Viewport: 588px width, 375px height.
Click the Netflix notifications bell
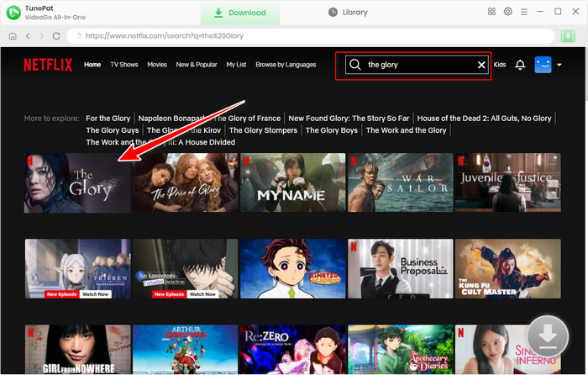pos(520,65)
